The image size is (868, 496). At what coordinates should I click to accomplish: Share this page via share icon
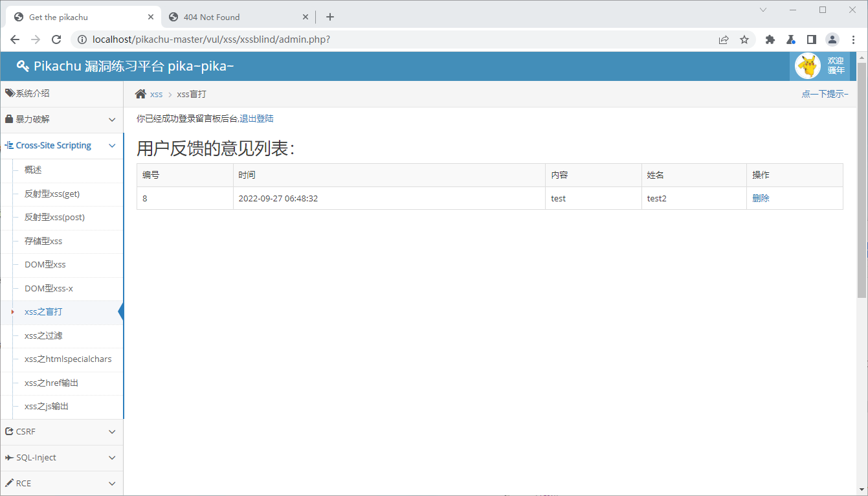coord(724,39)
